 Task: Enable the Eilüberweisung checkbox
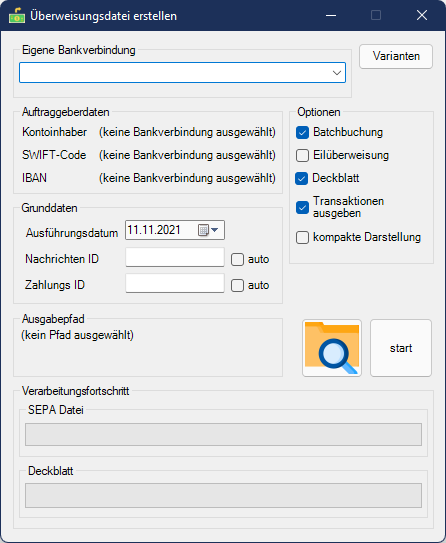(302, 155)
